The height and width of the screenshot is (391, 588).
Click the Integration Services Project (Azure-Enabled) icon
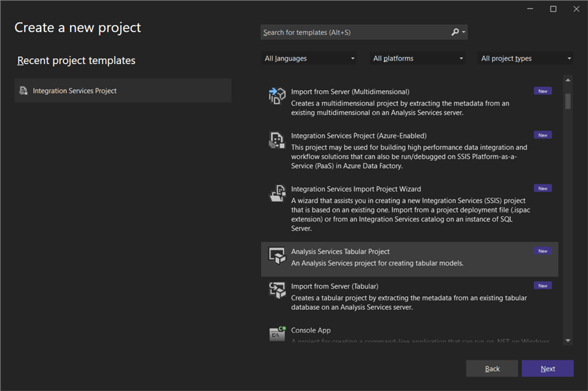point(277,140)
